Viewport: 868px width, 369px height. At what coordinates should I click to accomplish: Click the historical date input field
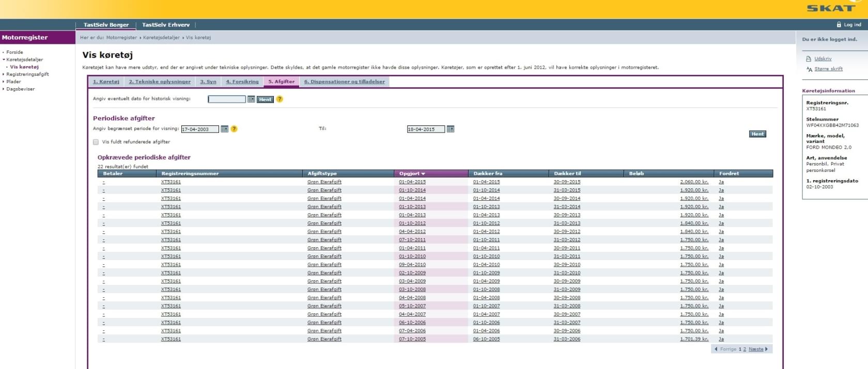pyautogui.click(x=226, y=99)
